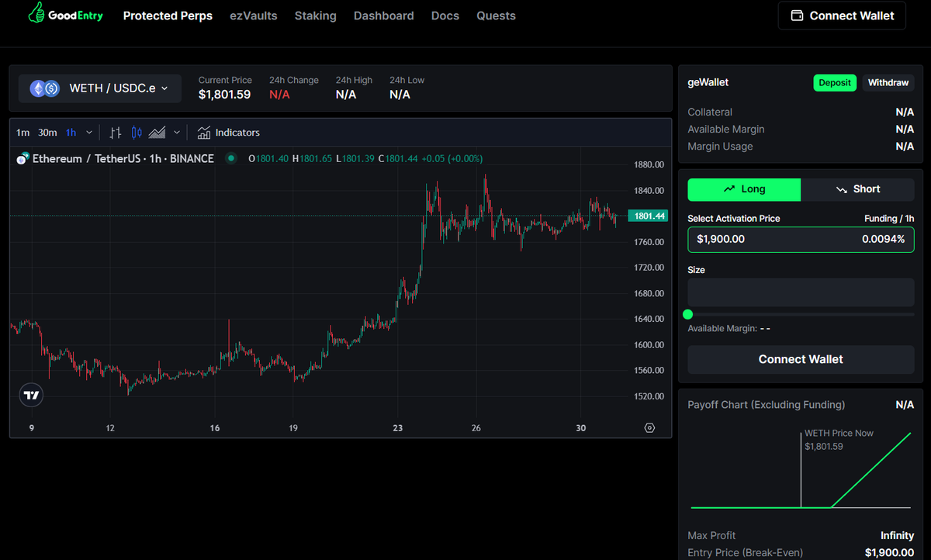Expand the timeframe interval dropdown arrow
Image resolution: width=931 pixels, height=560 pixels.
click(x=89, y=133)
